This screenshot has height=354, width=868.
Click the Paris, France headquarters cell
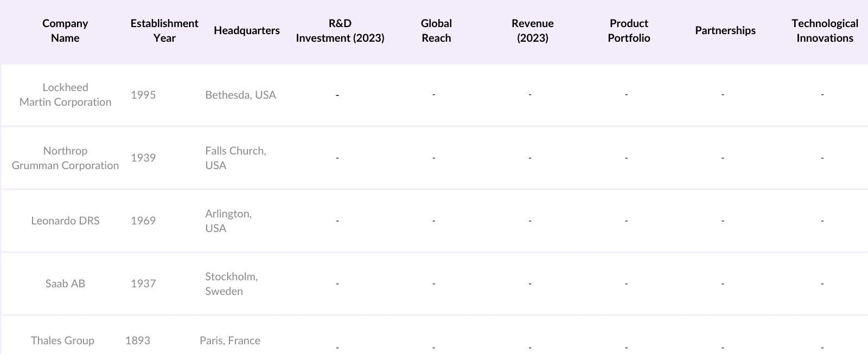click(229, 340)
